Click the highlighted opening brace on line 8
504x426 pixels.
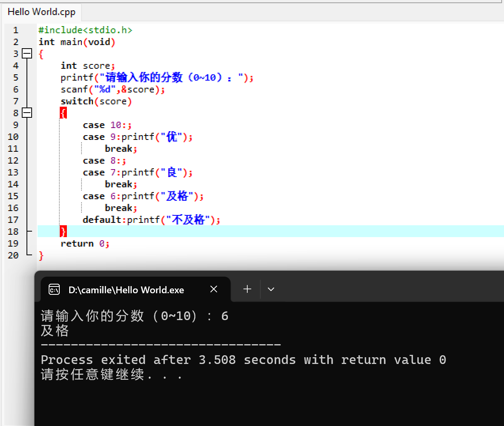63,113
